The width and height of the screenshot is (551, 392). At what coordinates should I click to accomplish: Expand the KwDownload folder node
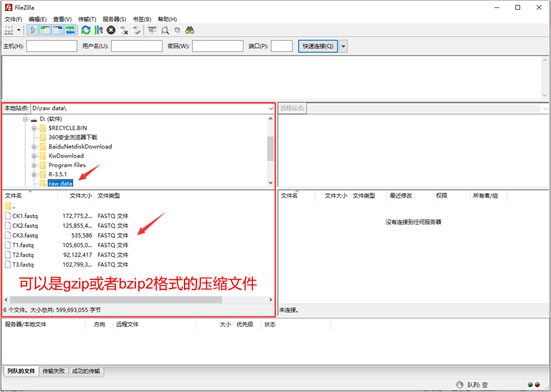click(34, 156)
